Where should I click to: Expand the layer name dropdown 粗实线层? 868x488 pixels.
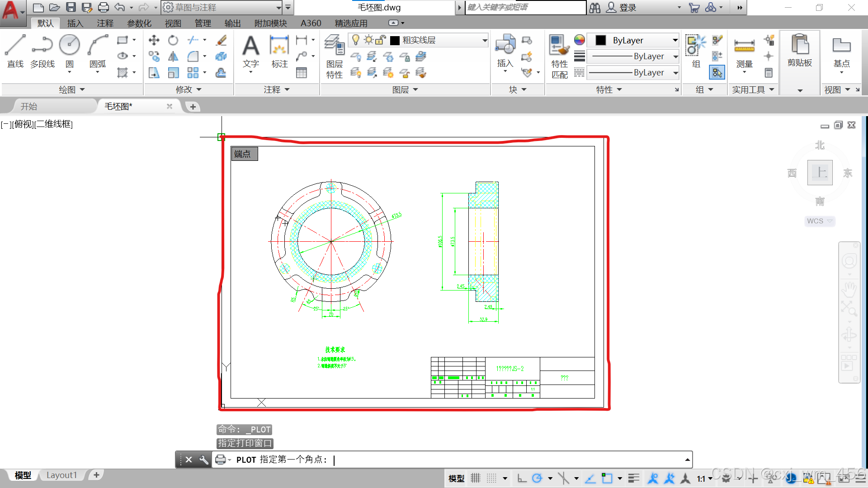pos(485,40)
